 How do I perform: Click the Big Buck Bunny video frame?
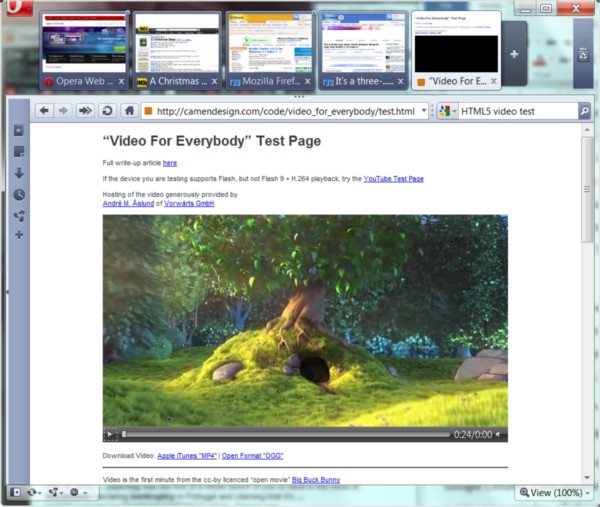305,321
